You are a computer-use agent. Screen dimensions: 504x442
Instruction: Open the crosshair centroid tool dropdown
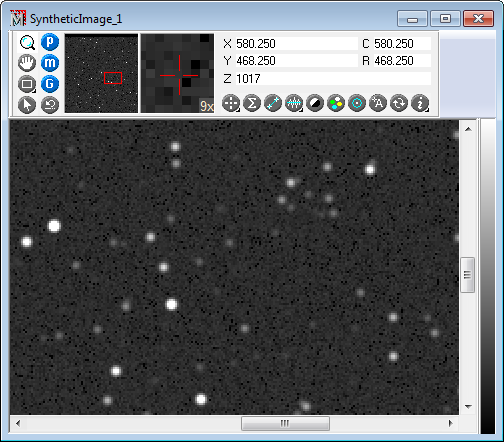coord(231,103)
